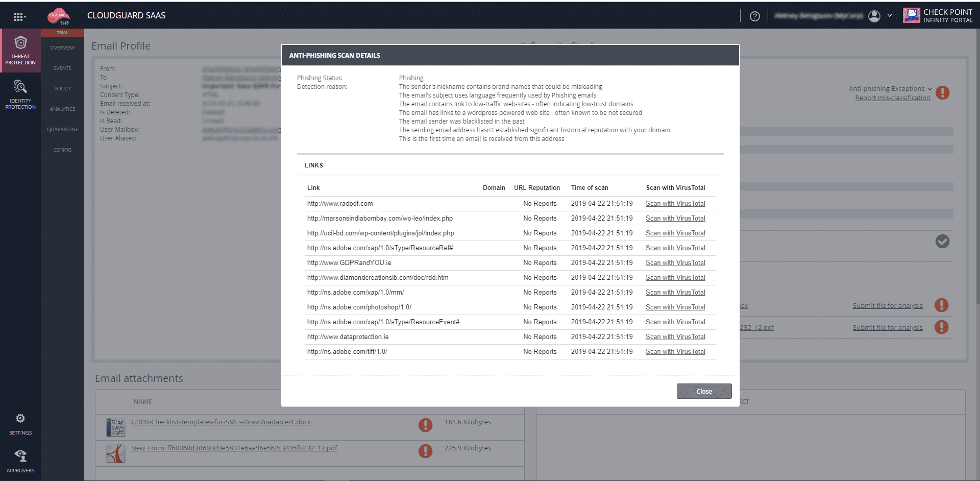Viewport: 980px width, 481px height.
Task: Select the http://www.dataprotection.ie URL text
Action: pos(348,337)
